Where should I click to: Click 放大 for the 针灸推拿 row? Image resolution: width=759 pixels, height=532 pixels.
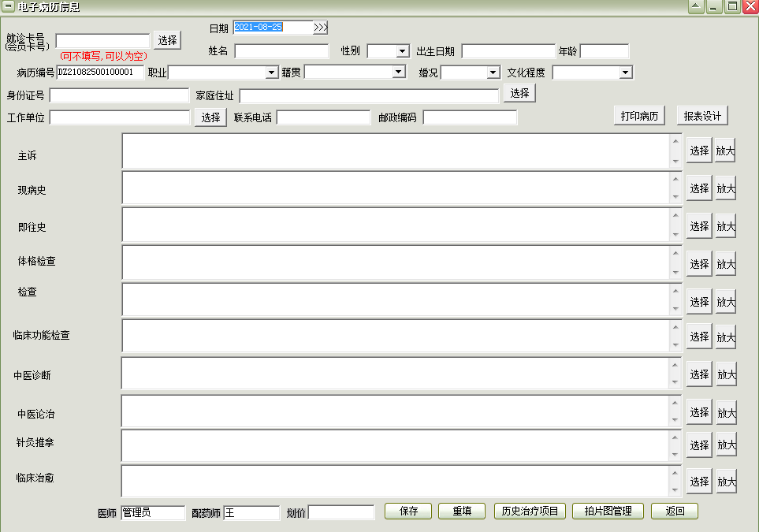coord(726,445)
